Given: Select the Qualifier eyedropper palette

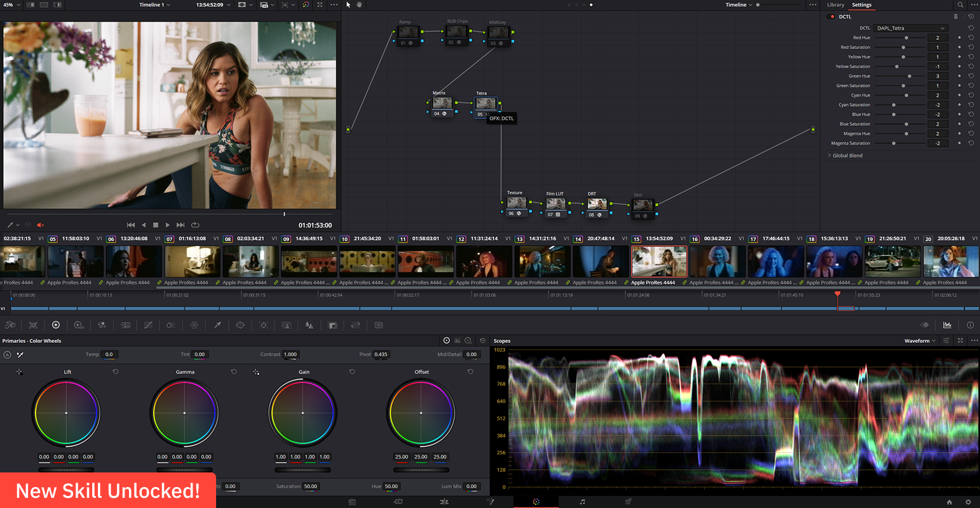Looking at the screenshot, I should point(217,325).
